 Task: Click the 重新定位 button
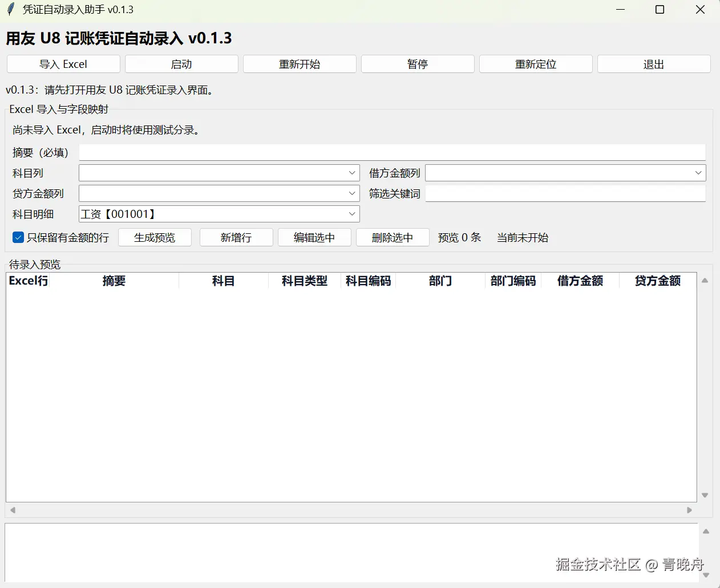pos(536,64)
